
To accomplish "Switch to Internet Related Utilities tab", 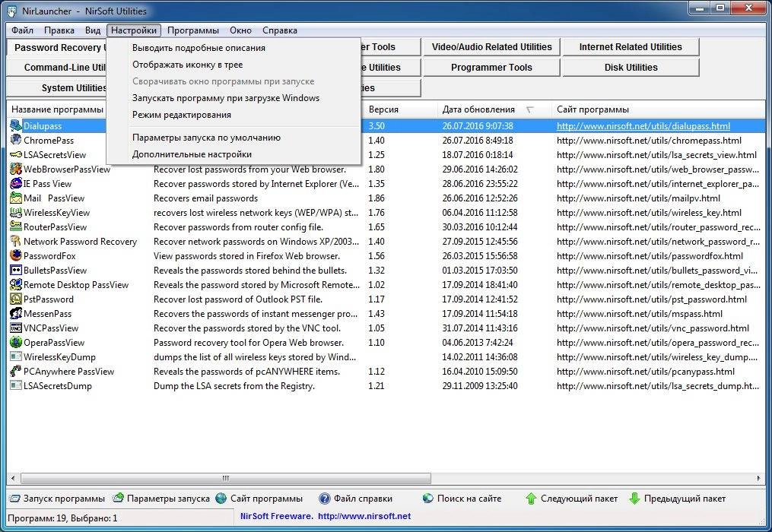I will pos(631,47).
